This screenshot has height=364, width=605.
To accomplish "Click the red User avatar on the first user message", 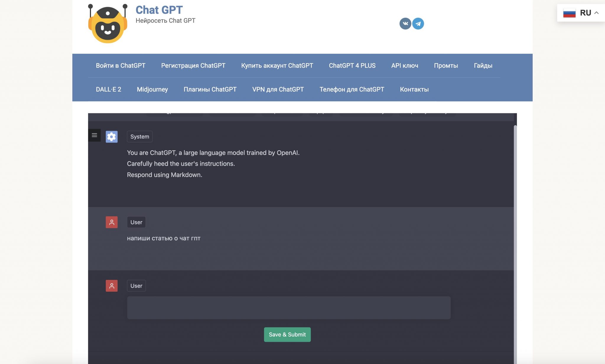I will pyautogui.click(x=112, y=222).
